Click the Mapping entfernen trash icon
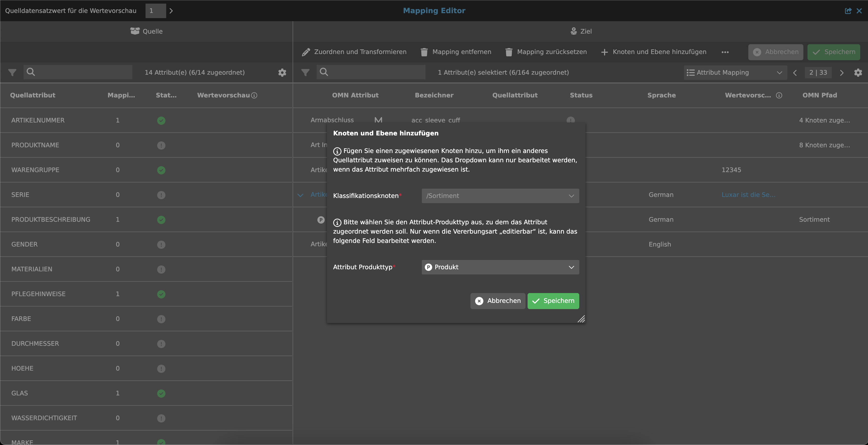The image size is (868, 445). [424, 52]
